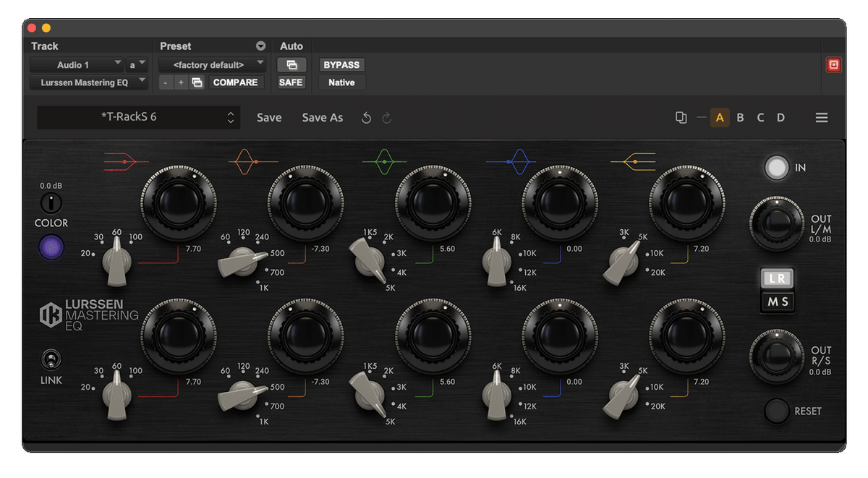Screen dimensions: 868x478
Task: Open the Preset menu arrow
Action: click(x=260, y=46)
